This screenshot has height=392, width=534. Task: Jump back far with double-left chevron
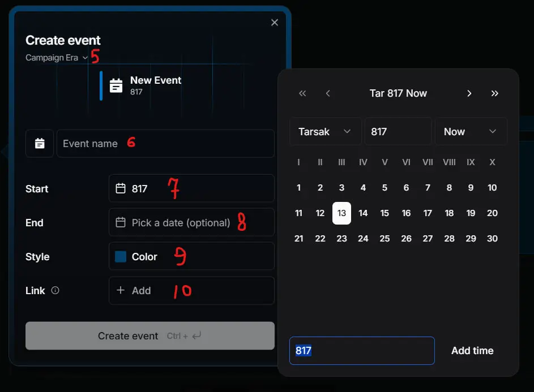(x=302, y=93)
